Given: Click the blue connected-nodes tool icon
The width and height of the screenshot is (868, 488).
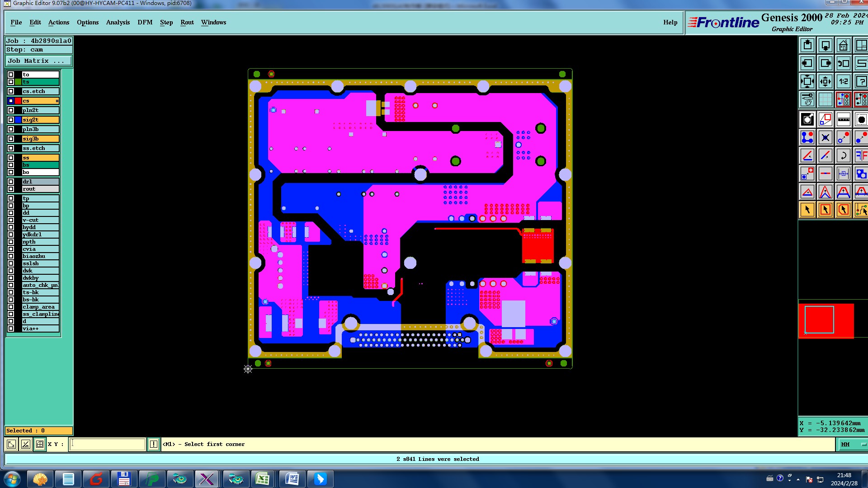Looking at the screenshot, I should [807, 137].
